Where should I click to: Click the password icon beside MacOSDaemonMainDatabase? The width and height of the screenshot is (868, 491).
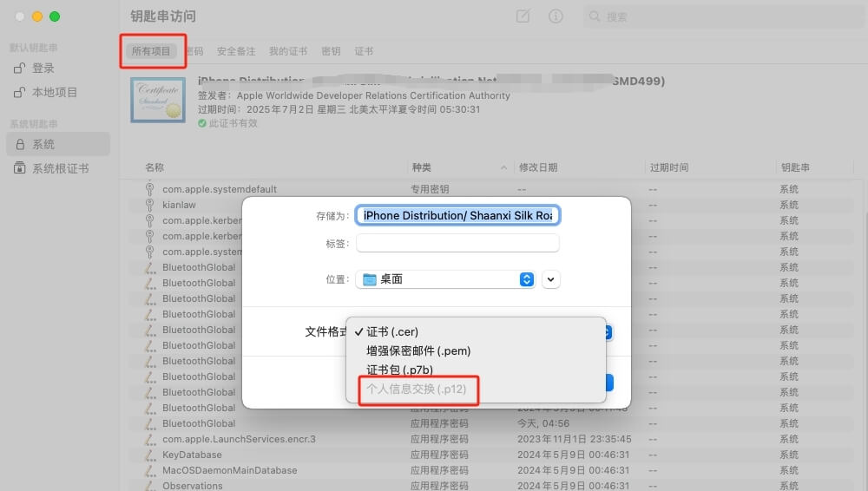[x=149, y=470]
